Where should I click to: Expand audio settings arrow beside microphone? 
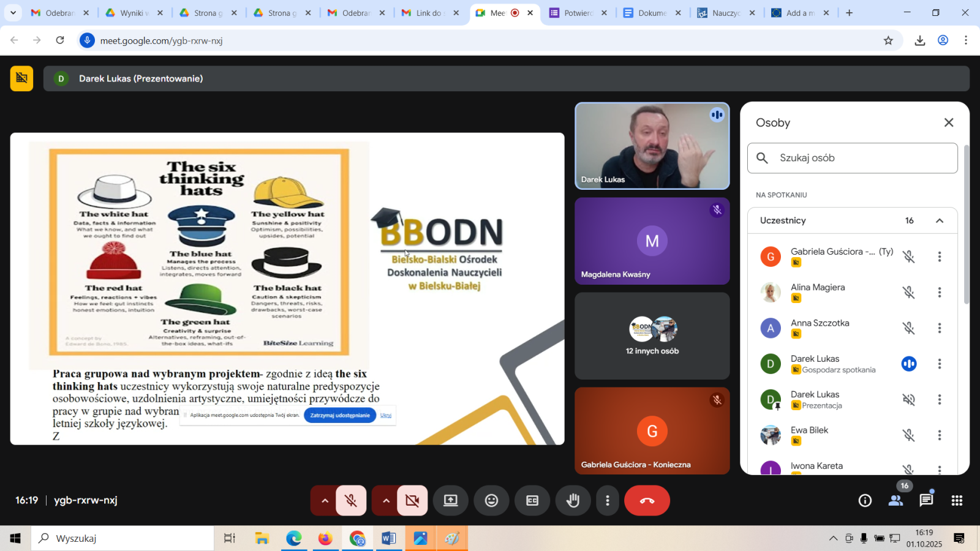coord(325,501)
